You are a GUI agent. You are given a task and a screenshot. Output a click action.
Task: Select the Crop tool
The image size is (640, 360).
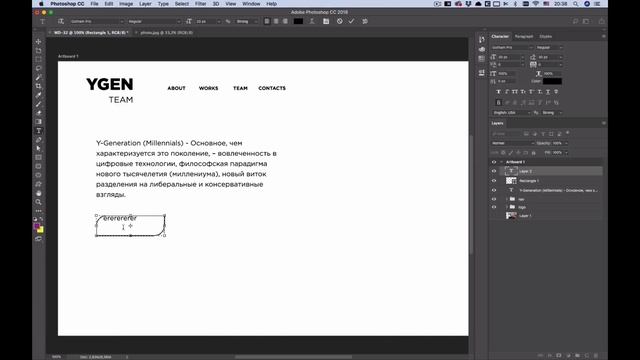(x=38, y=86)
